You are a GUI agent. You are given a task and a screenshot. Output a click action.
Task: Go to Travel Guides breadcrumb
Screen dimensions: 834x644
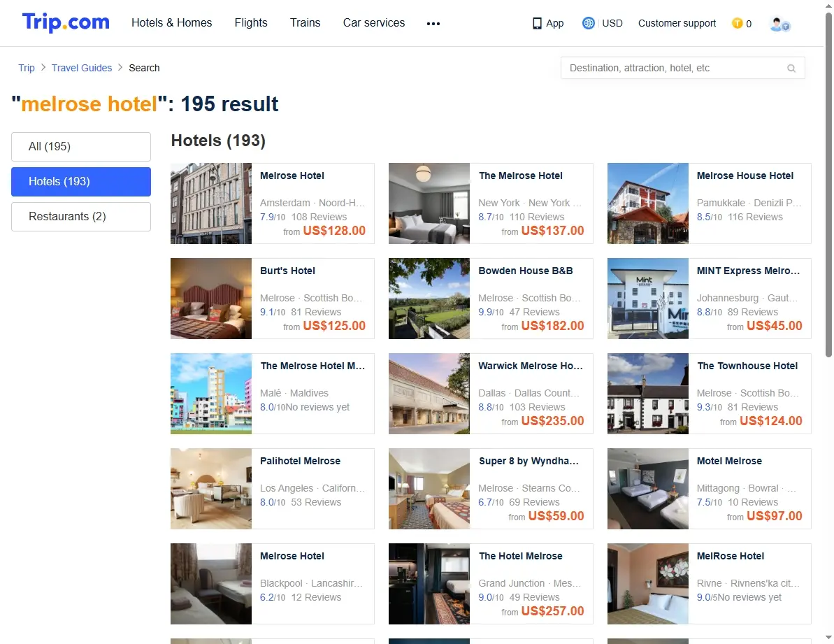tap(82, 68)
